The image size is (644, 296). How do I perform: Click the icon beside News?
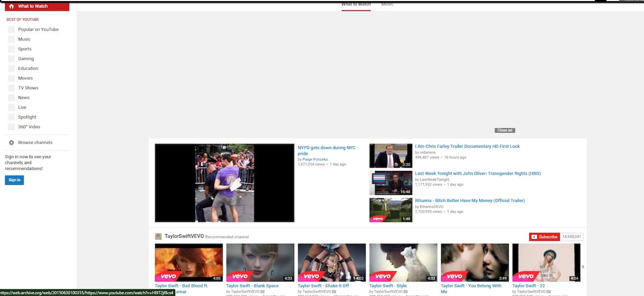[11, 98]
